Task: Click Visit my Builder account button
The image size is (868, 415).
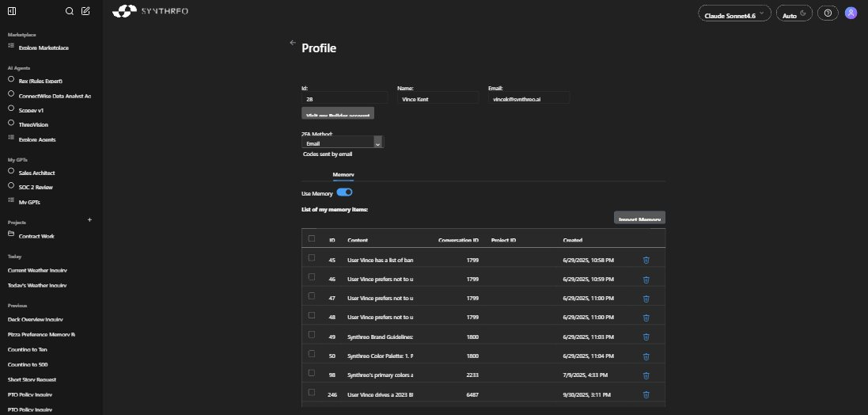Action: 337,114
